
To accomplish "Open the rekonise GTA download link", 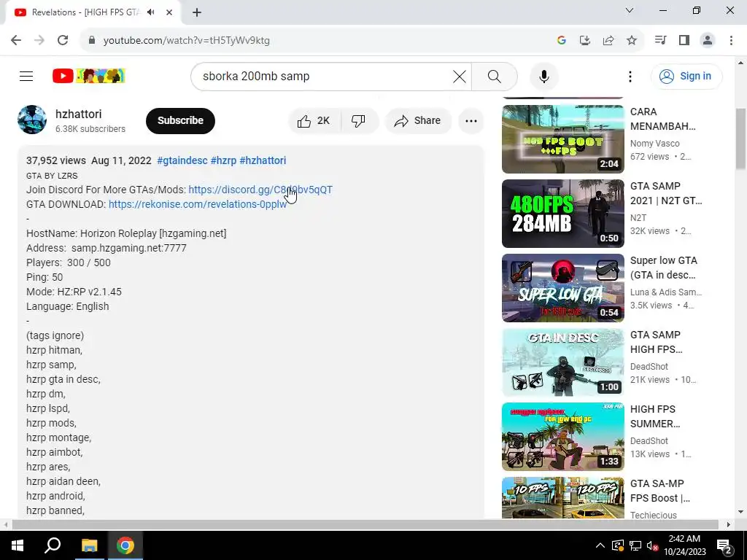I will [x=198, y=204].
